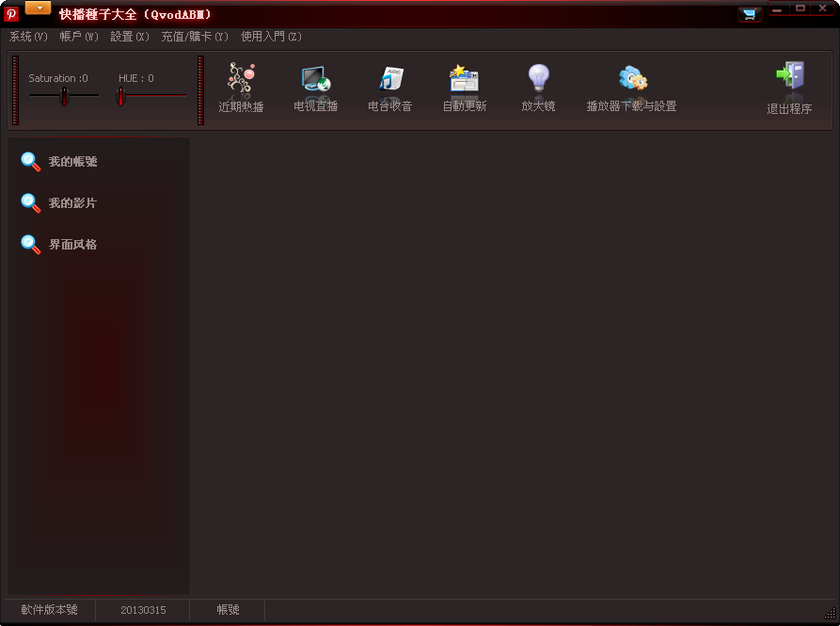Close the QvodABM window
The image size is (840, 626).
[x=823, y=8]
